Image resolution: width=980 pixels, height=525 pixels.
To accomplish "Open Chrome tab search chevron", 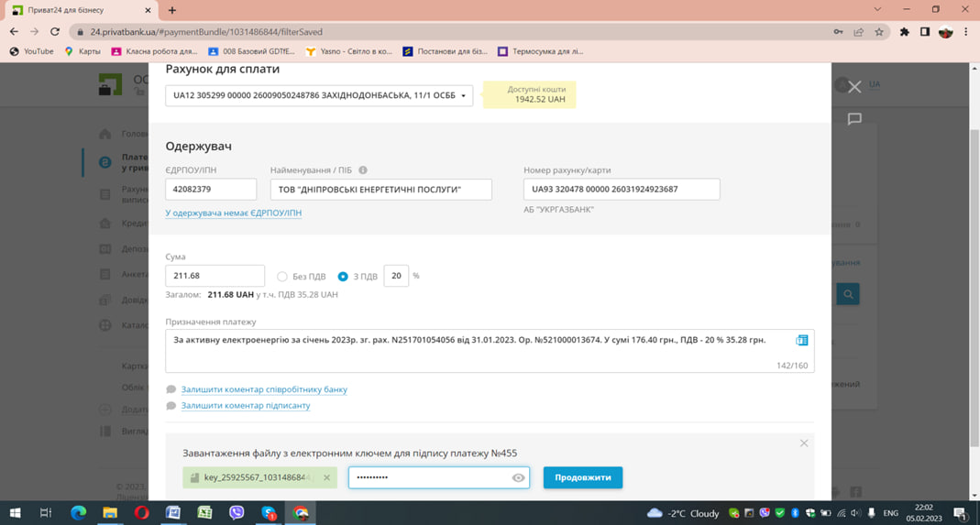I will click(x=877, y=9).
